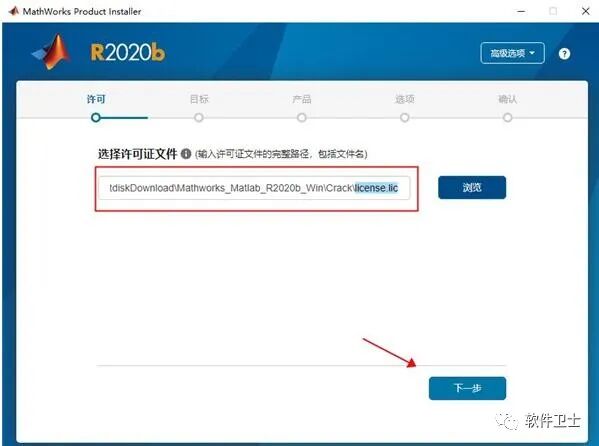
Task: Click the 下一步 next button
Action: (x=467, y=388)
